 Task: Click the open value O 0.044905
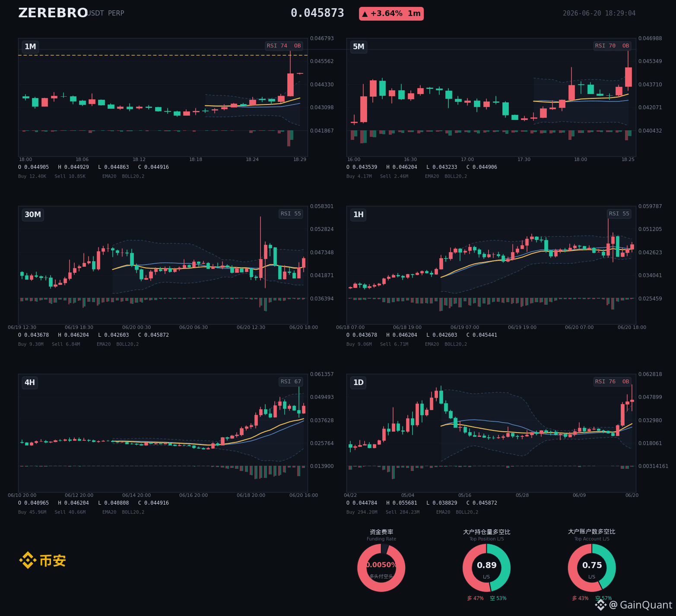point(34,167)
